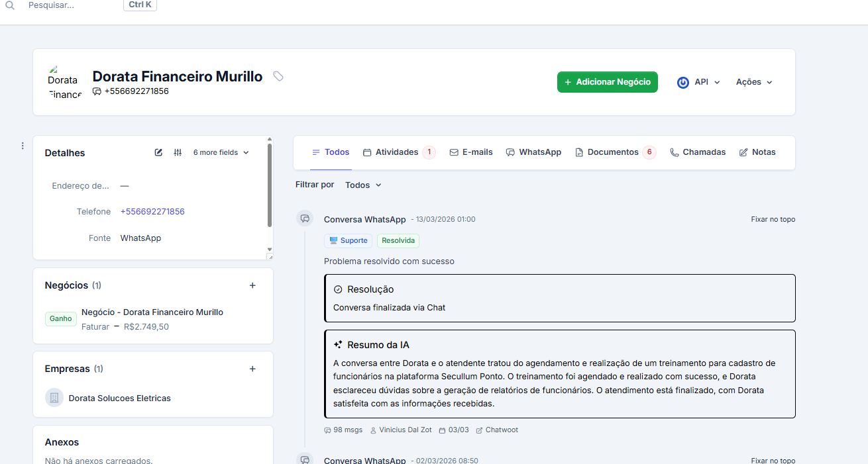Expand the 6 more fields dropdown
Image resolution: width=868 pixels, height=464 pixels.
click(221, 152)
